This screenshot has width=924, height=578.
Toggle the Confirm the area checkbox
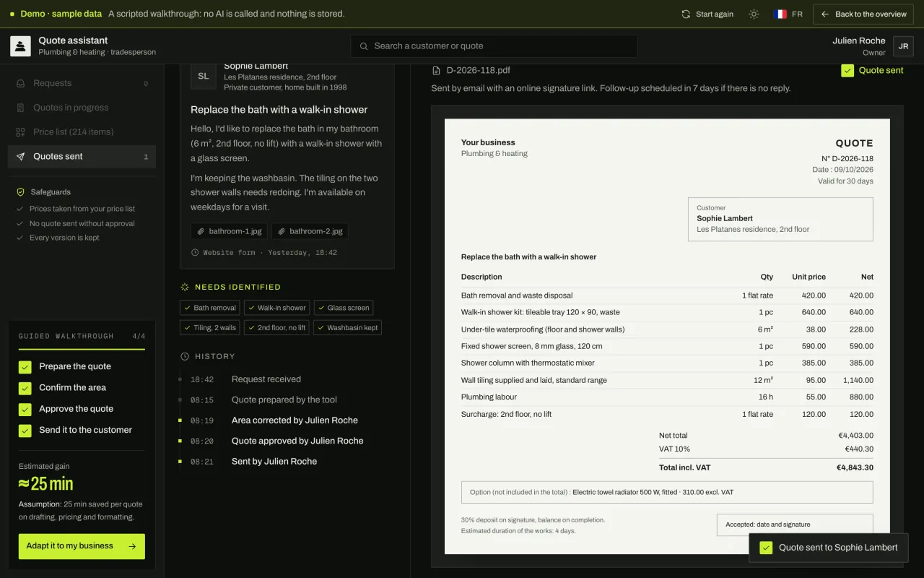click(25, 388)
